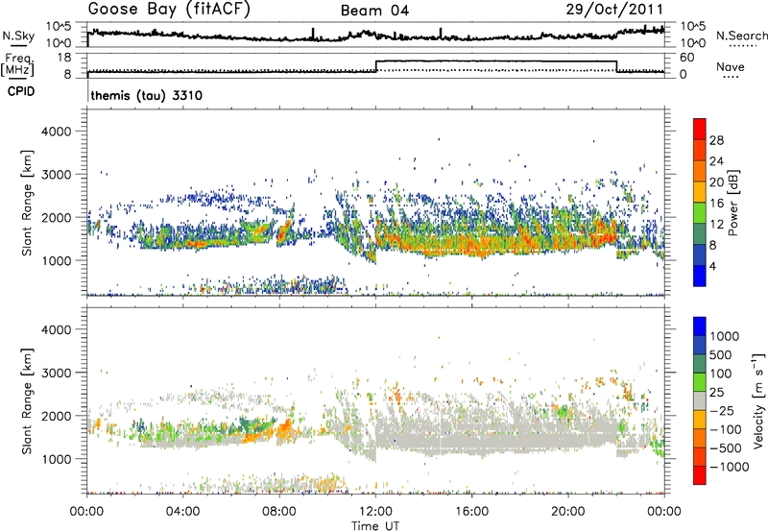
Task: Click the gray band of the Velocity color bar
Action: 700,400
